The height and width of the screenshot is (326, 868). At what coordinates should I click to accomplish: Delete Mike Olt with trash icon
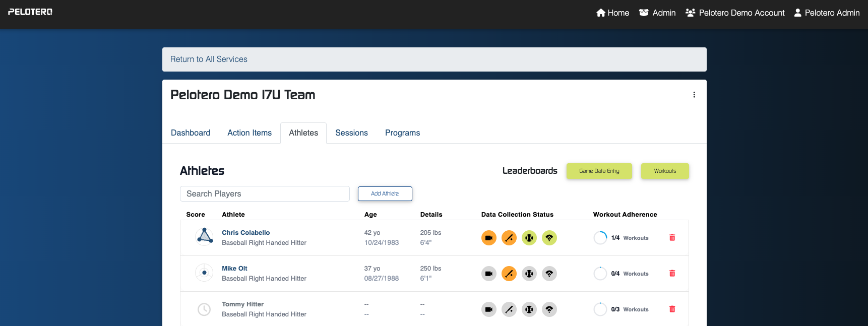pos(672,273)
